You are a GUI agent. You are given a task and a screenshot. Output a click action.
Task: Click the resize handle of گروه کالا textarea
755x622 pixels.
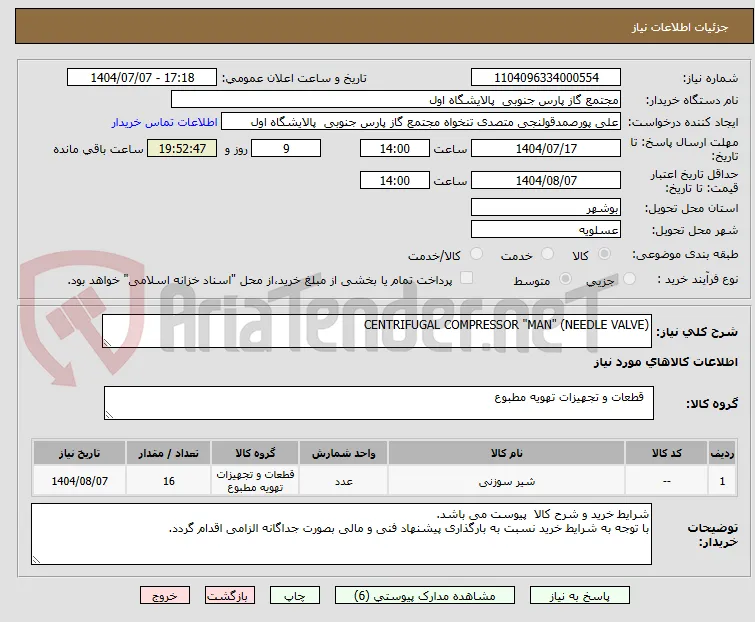(x=109, y=415)
